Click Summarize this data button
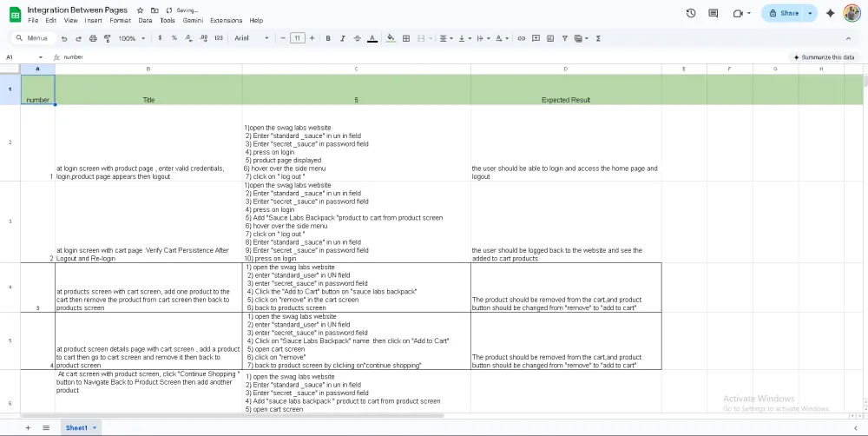 point(824,57)
